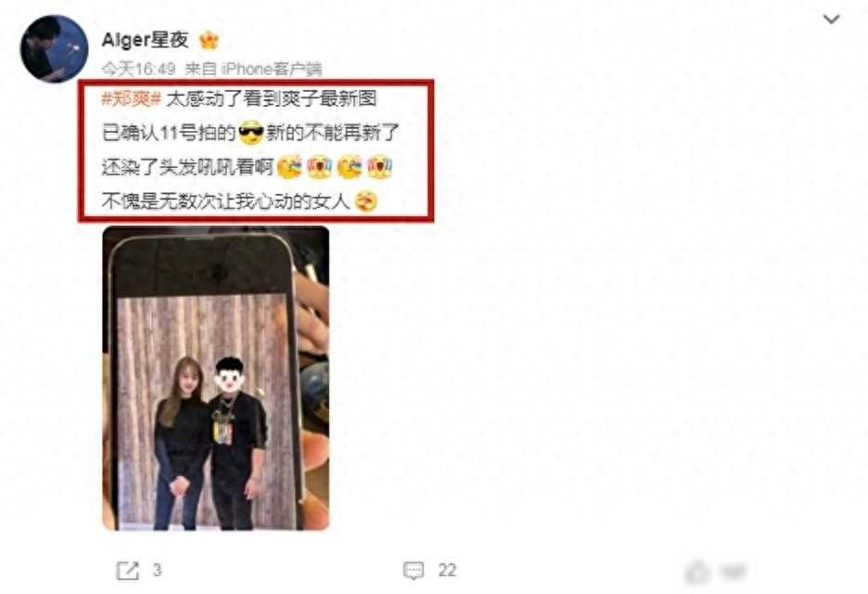Open the poster's round profile avatar

(54, 49)
